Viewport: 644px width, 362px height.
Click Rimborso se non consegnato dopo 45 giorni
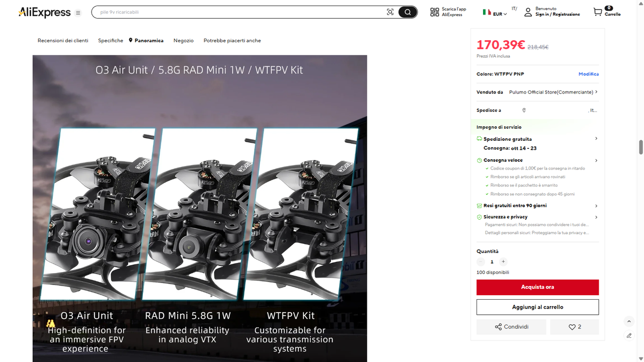532,194
